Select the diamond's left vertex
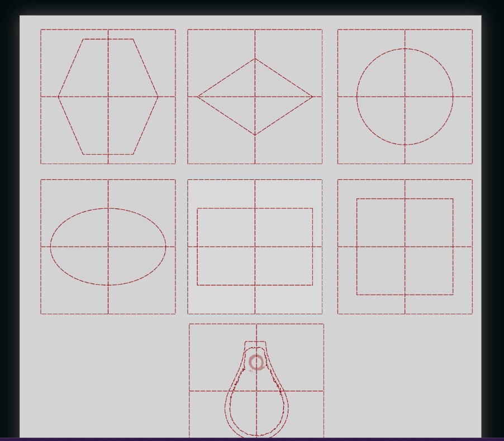Image resolution: width=504 pixels, height=441 pixels. (x=197, y=97)
